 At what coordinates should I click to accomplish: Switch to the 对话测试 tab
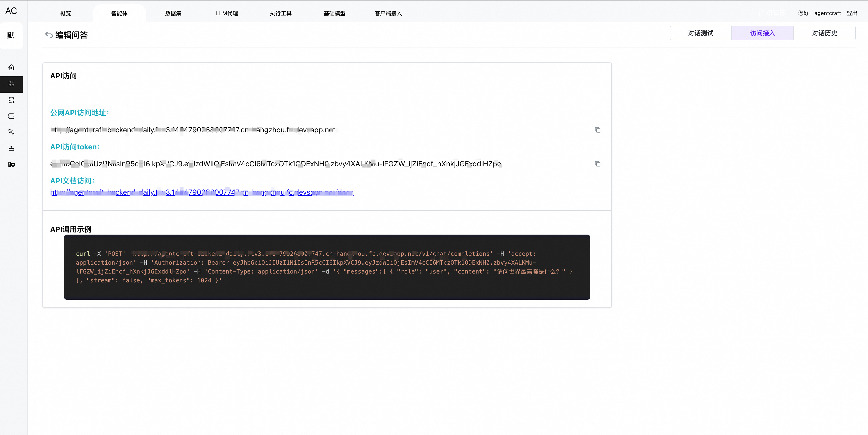(700, 33)
